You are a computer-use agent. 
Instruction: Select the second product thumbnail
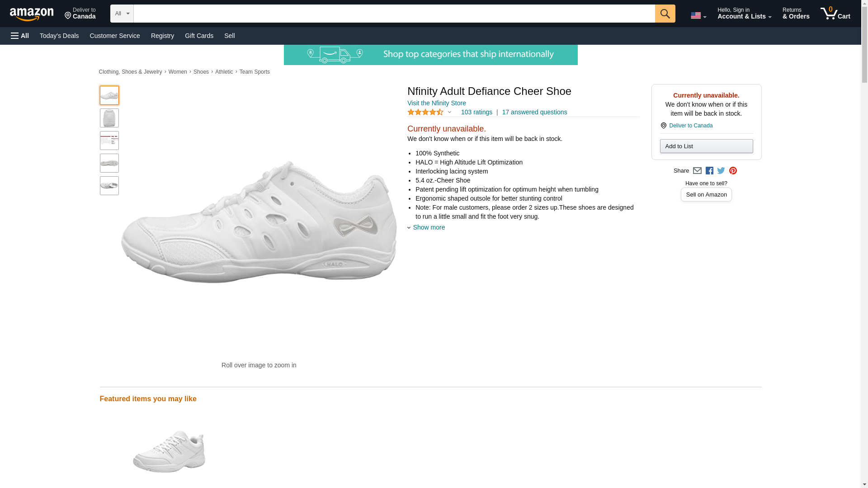(x=109, y=118)
